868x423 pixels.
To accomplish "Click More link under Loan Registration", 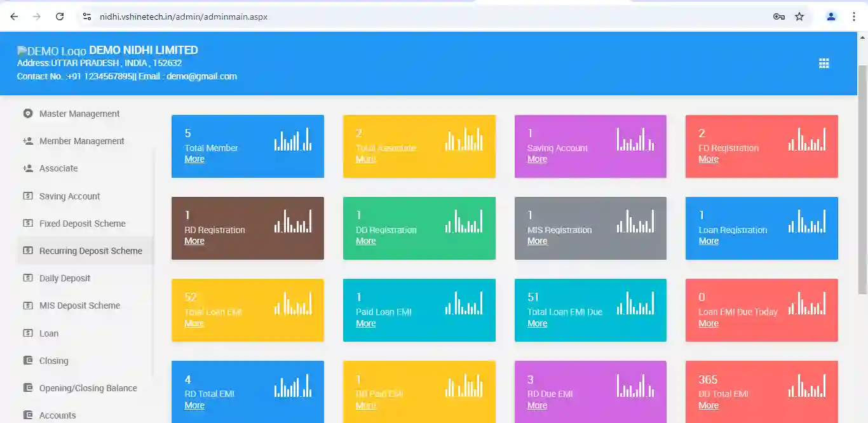I will (x=709, y=241).
